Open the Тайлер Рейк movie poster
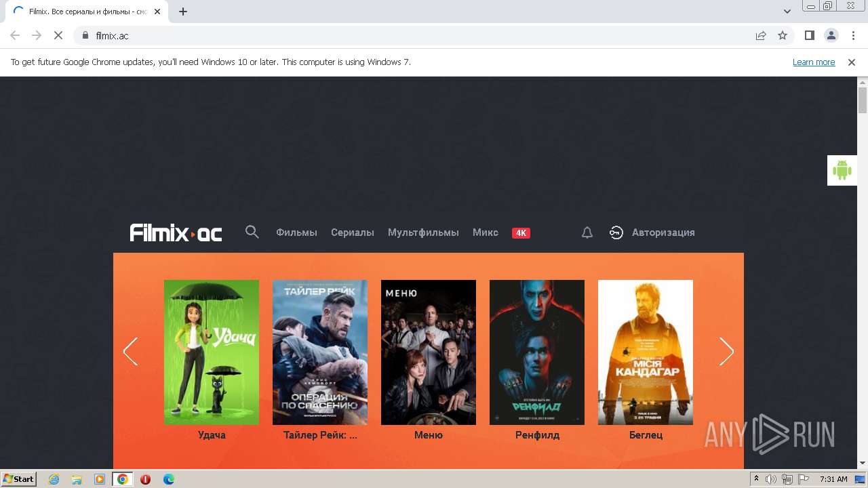 click(x=320, y=352)
